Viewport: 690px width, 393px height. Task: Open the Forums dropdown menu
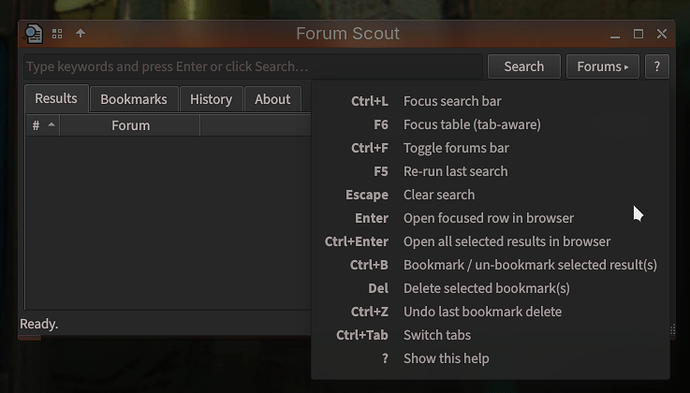[602, 66]
